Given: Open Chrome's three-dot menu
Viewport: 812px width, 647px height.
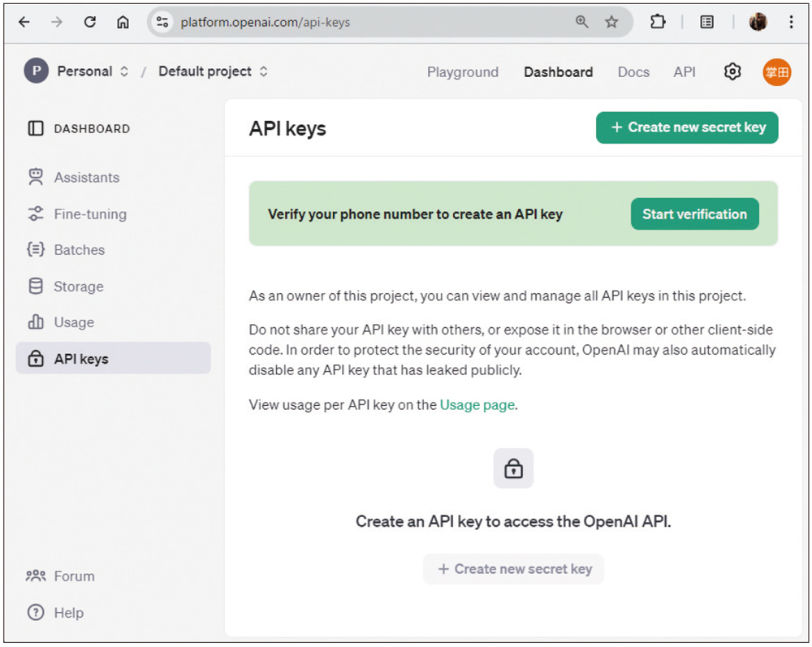Looking at the screenshot, I should [x=792, y=22].
